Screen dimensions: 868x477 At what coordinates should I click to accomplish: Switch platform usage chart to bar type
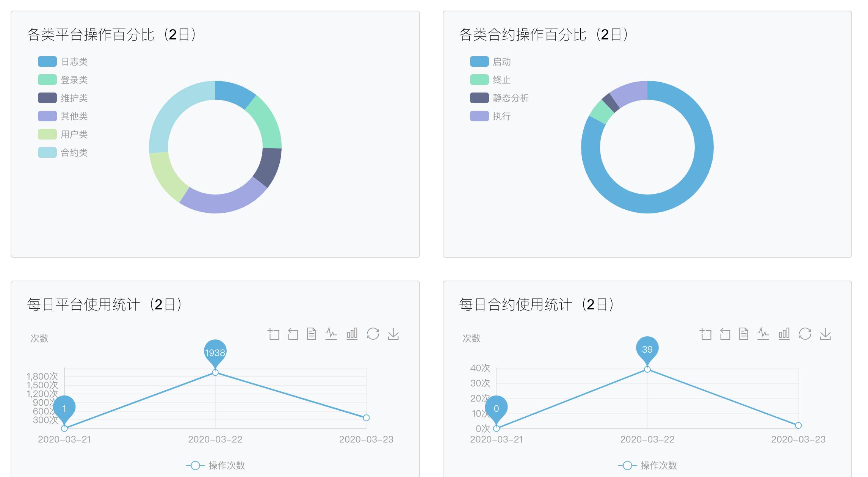352,334
